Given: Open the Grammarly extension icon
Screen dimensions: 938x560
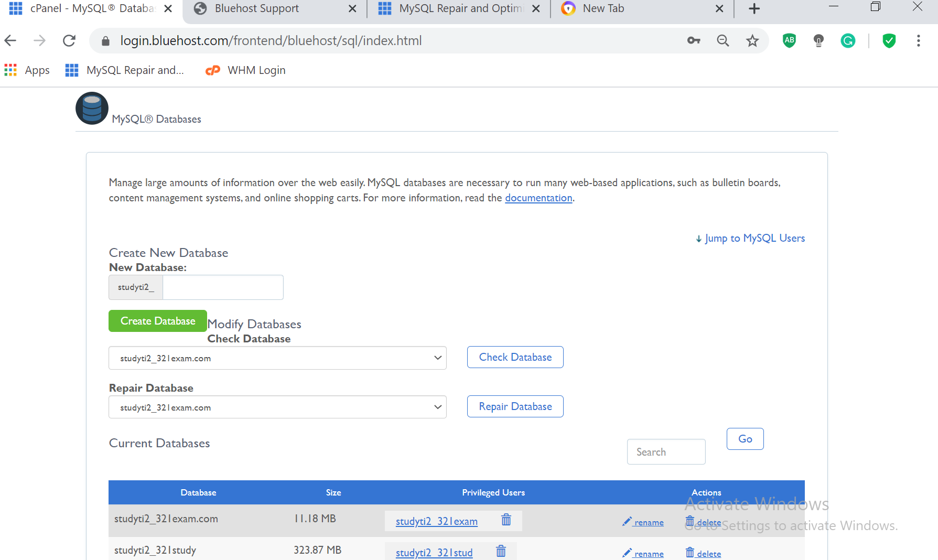Looking at the screenshot, I should [x=848, y=40].
